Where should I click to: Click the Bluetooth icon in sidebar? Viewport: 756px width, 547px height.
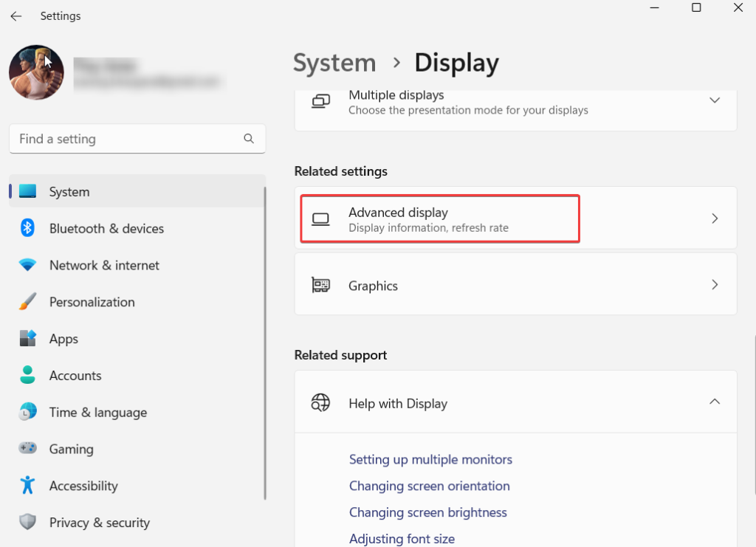27,228
